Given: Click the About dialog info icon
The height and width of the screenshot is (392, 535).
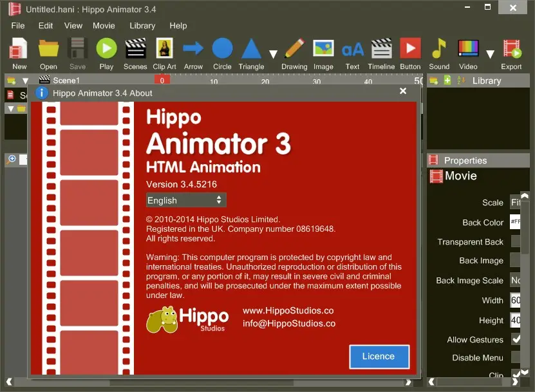Looking at the screenshot, I should 42,93.
